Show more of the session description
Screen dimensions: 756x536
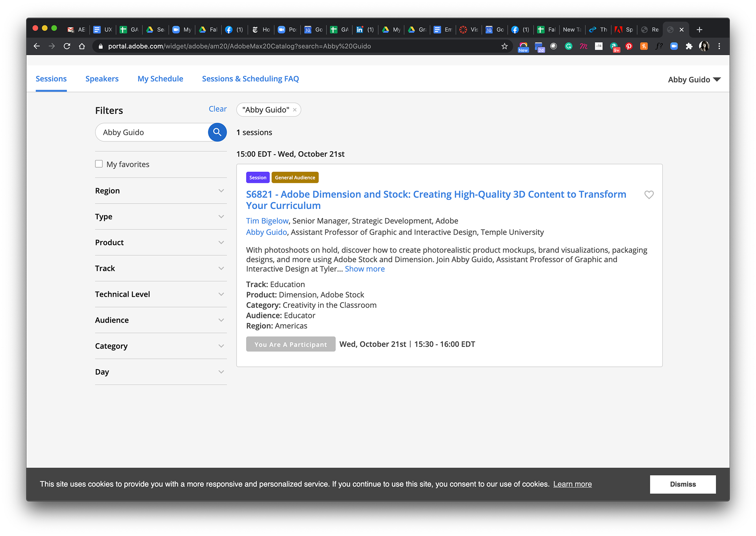click(x=365, y=269)
